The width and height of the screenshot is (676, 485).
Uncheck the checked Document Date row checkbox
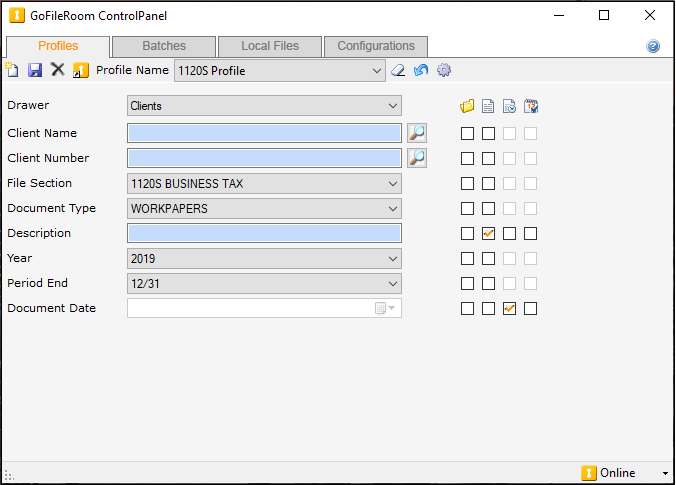[x=510, y=308]
